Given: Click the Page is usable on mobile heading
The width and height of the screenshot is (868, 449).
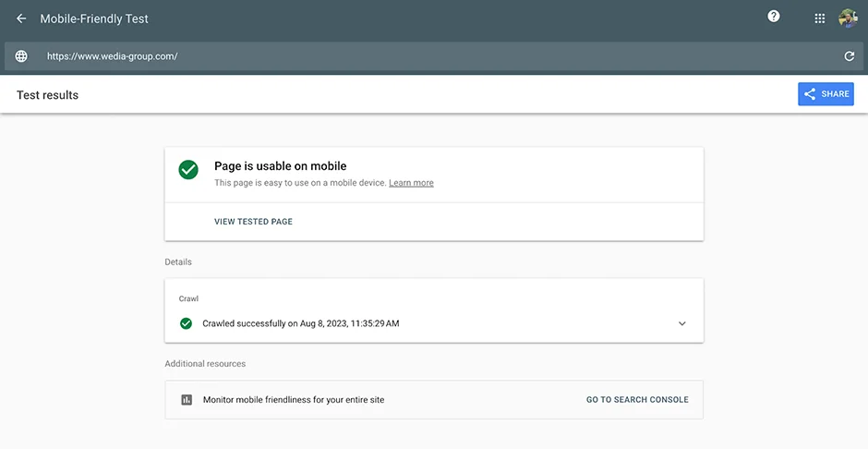Looking at the screenshot, I should coord(280,166).
